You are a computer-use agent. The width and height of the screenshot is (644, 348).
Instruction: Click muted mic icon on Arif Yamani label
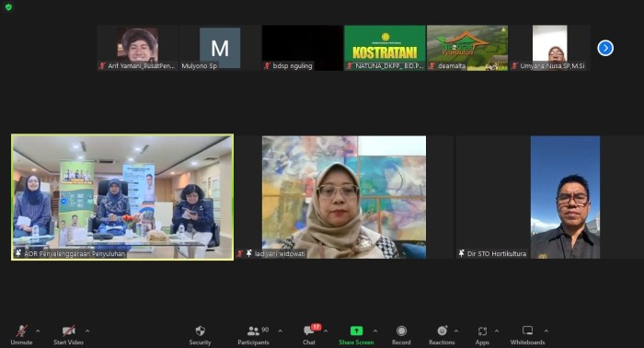[102, 65]
